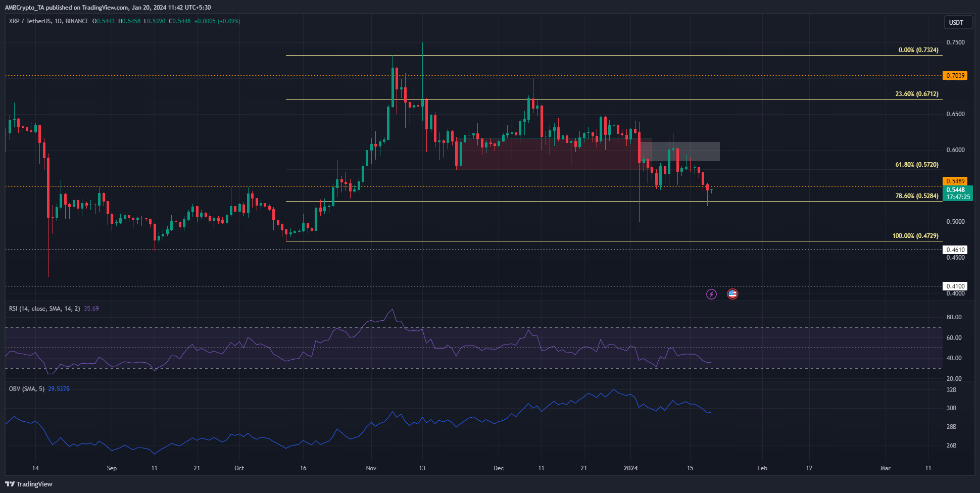Screen dimensions: 980x493
Task: Click the Feb label on time axis
Action: coord(762,468)
